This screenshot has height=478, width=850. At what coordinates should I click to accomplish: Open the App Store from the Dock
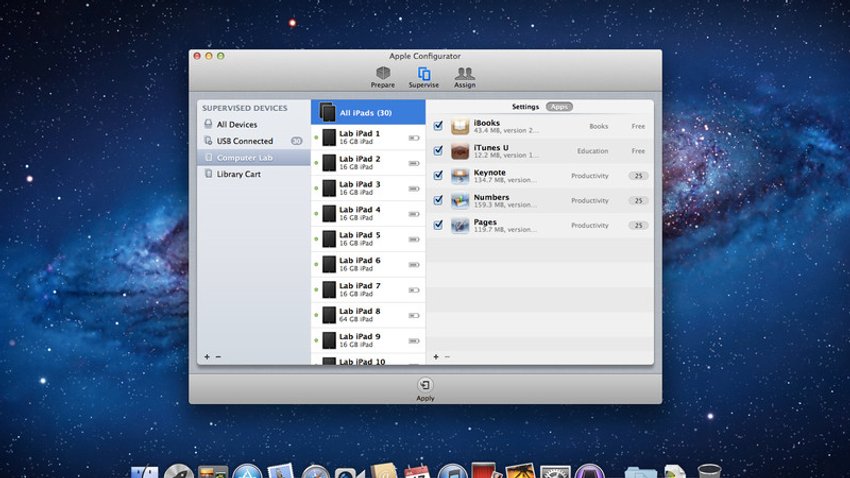(248, 471)
